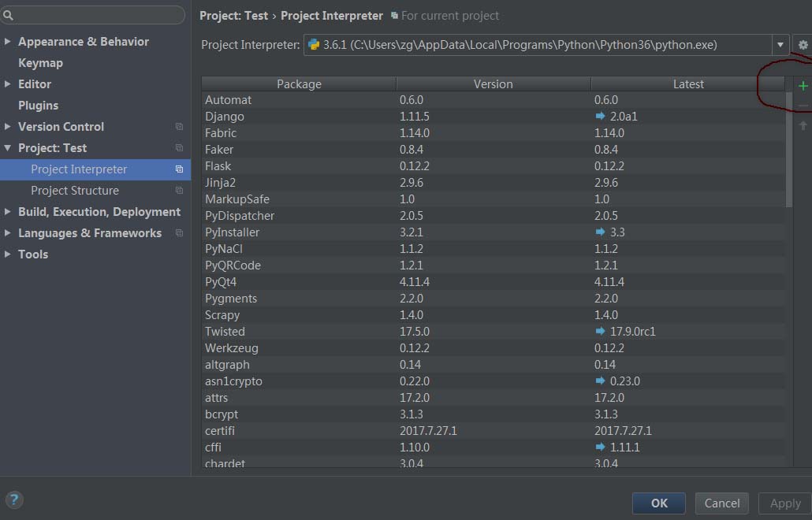The width and height of the screenshot is (812, 520).
Task: Click the project-level icon beside Languages & Frameworks
Action: (x=179, y=233)
